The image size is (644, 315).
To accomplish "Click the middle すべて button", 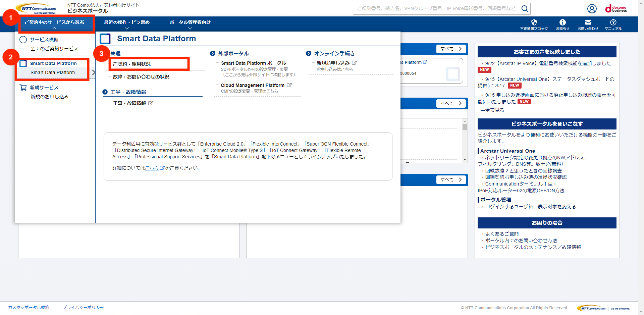I will [x=451, y=103].
